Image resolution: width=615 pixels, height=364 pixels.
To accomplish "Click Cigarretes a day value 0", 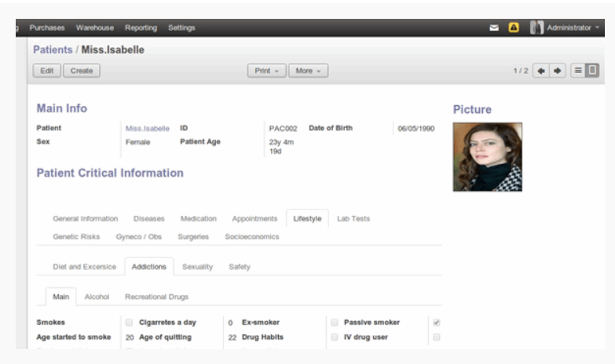I will [230, 323].
